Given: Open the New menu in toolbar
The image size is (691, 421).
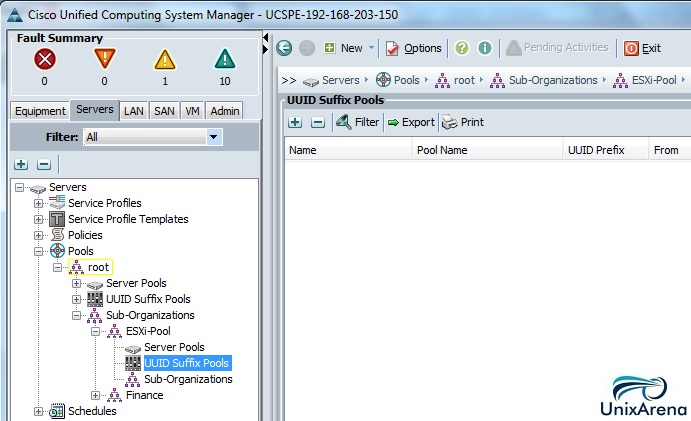Looking at the screenshot, I should [x=349, y=48].
